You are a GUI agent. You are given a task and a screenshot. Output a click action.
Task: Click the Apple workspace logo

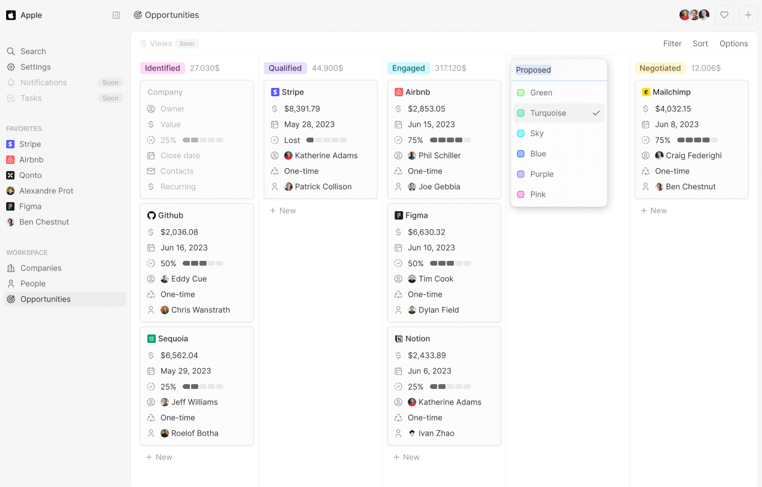click(11, 15)
